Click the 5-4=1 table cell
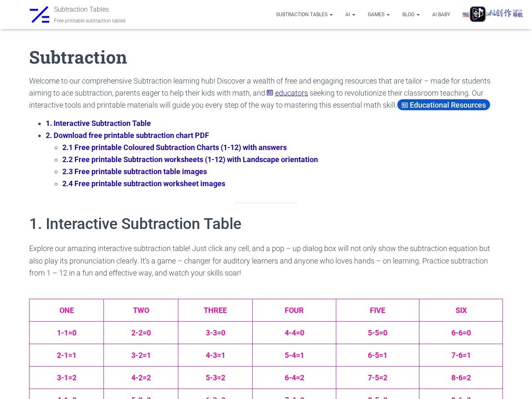This screenshot has height=399, width=532. coord(294,355)
